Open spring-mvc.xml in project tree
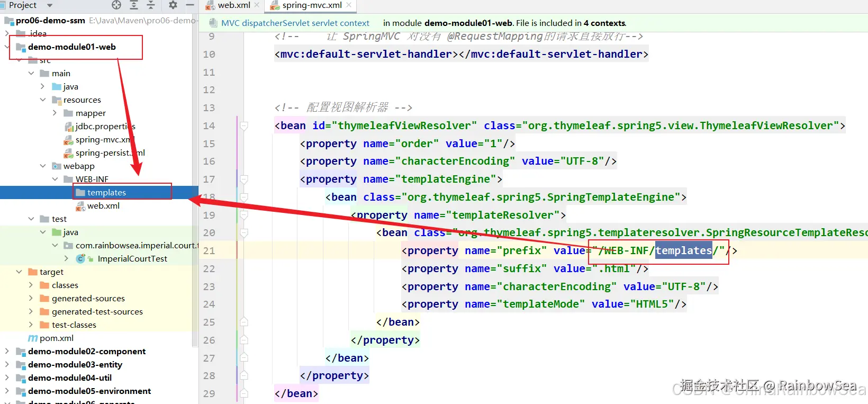This screenshot has width=868, height=404. pyautogui.click(x=104, y=140)
